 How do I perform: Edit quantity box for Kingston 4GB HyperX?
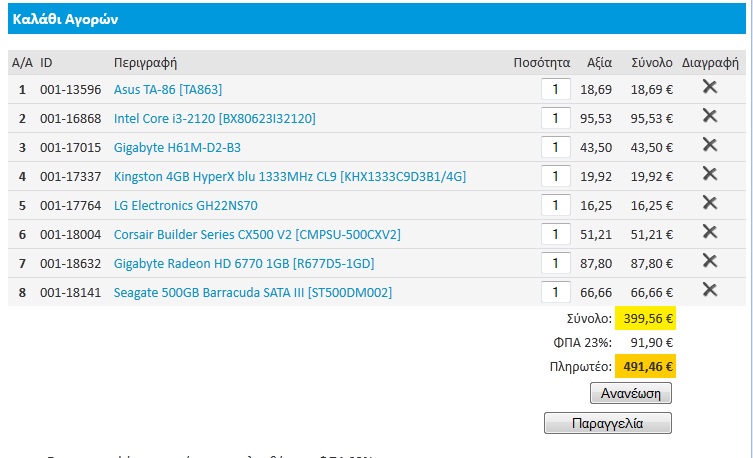tap(556, 176)
